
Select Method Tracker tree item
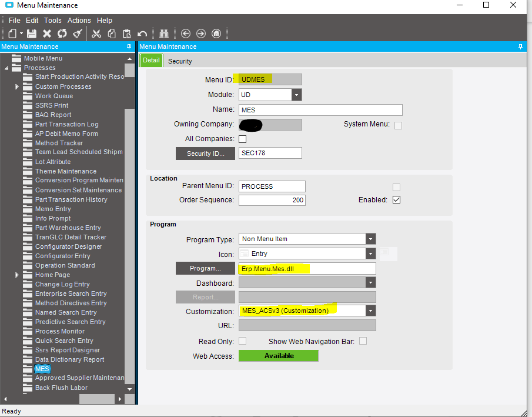click(x=59, y=144)
